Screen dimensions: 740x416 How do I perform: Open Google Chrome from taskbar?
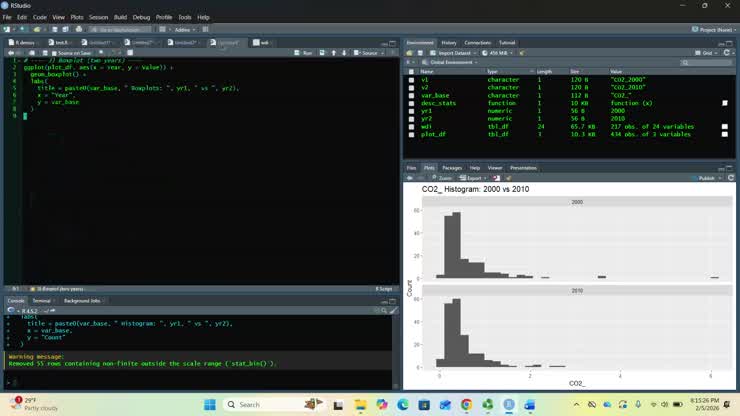tap(466, 405)
